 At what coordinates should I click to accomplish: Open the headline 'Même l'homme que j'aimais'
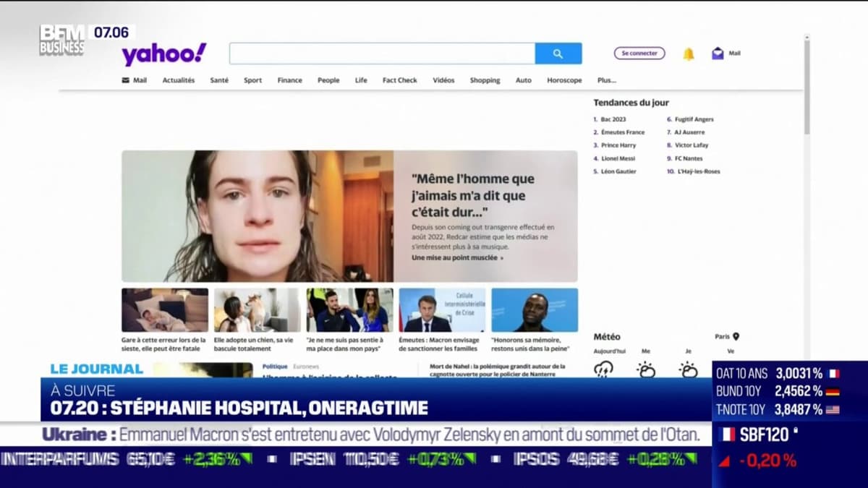(x=473, y=195)
